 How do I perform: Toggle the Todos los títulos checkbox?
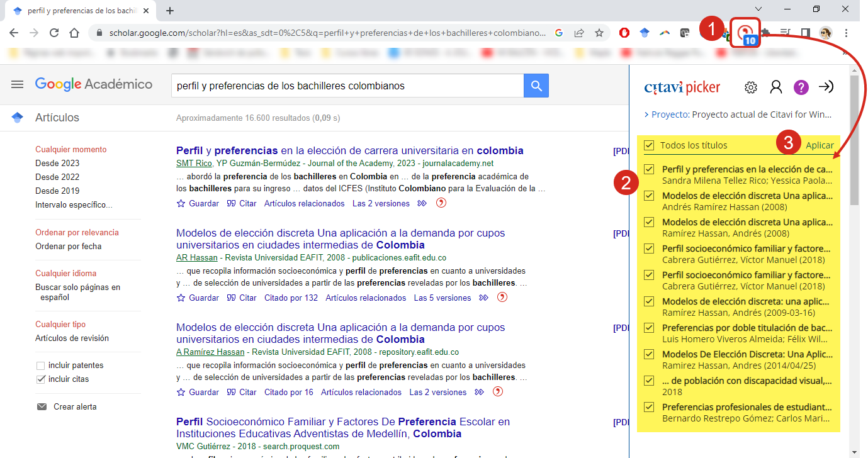649,145
